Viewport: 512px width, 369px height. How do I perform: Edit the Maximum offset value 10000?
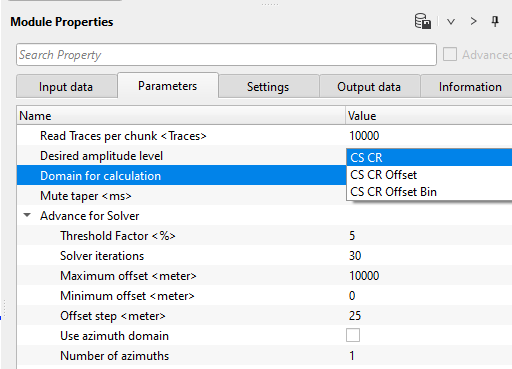tap(364, 276)
